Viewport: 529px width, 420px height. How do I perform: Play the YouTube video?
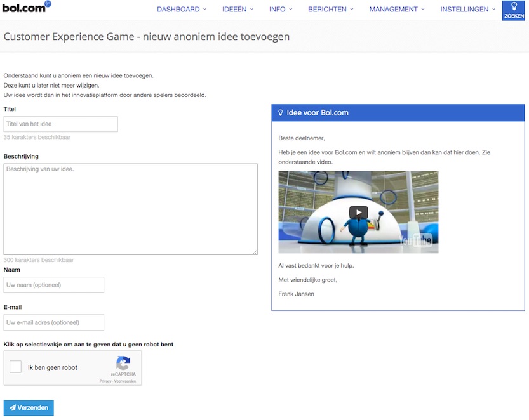point(358,213)
